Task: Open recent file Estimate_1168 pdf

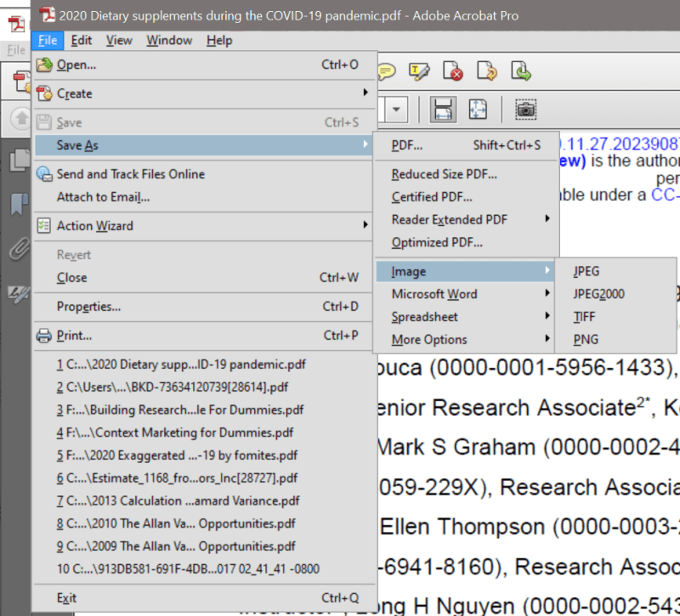Action: [x=203, y=478]
